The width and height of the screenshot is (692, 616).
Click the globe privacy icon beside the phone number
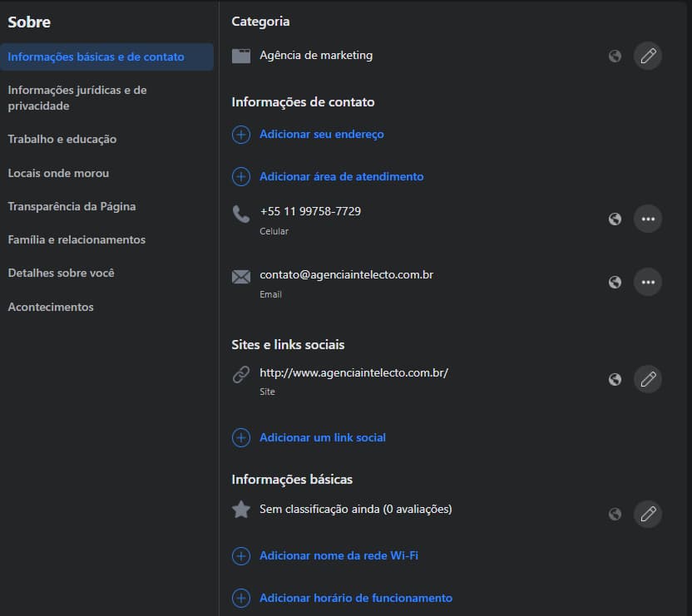[x=615, y=219]
